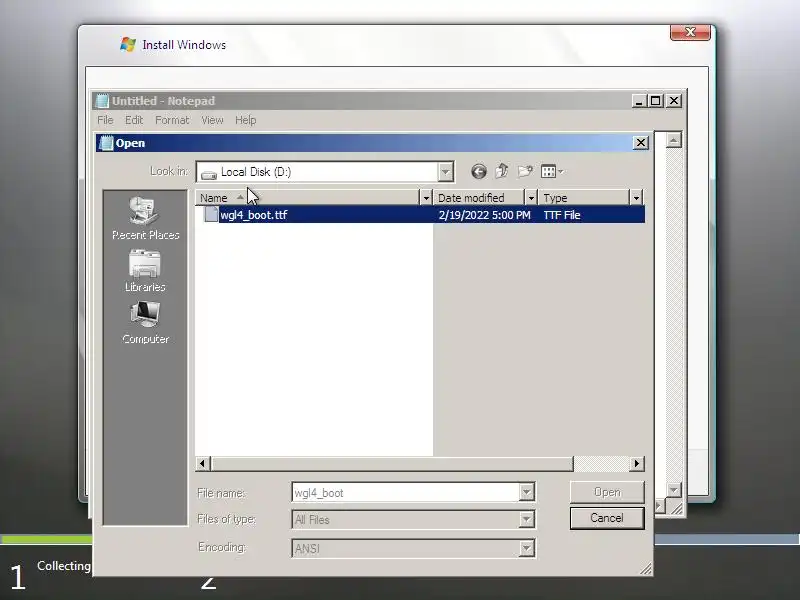Screen dimensions: 800x600
Task: Click the Local Disk drive icon
Action: 208,174
